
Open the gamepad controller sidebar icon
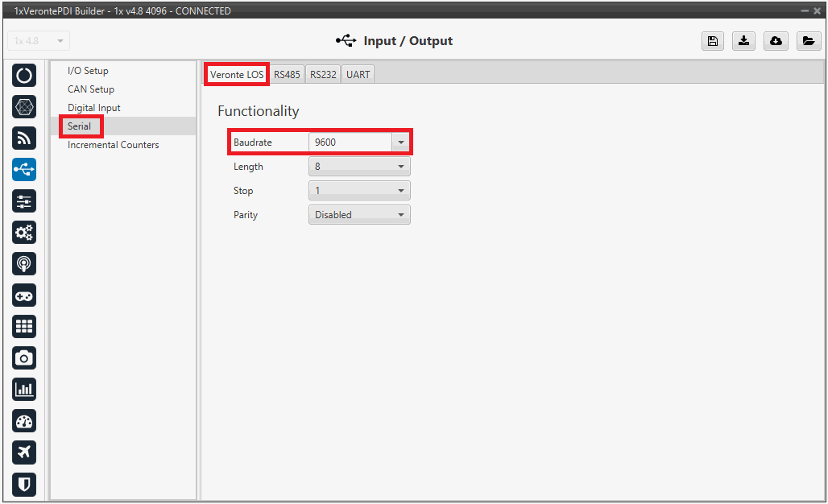[x=25, y=295]
